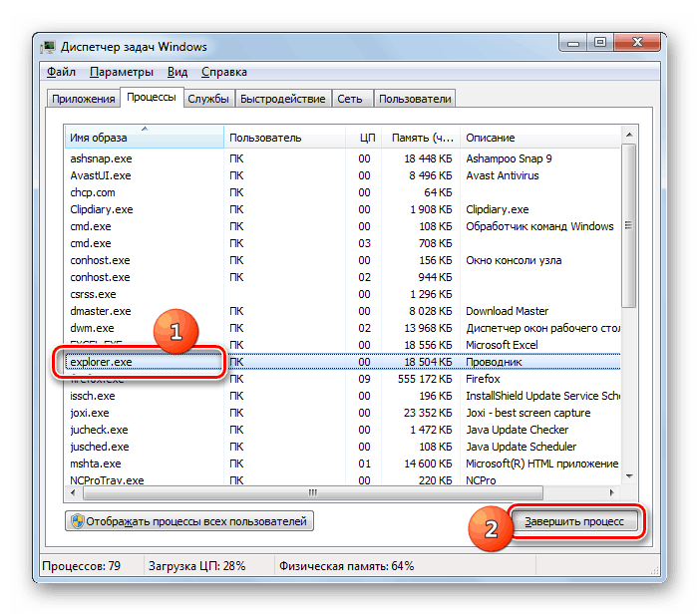Click the horizontal scrollbar right arrow
This screenshot has width=700, height=616.
pyautogui.click(x=612, y=492)
